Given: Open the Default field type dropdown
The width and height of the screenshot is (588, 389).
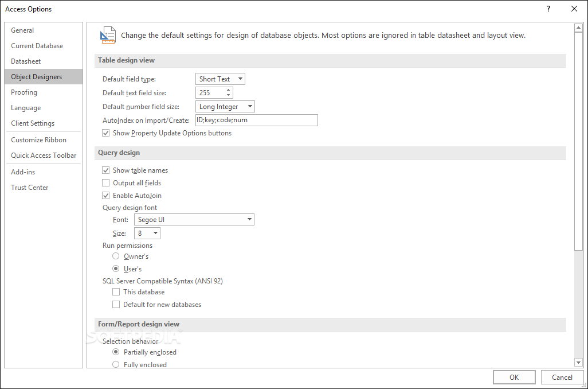Looking at the screenshot, I should [x=220, y=79].
